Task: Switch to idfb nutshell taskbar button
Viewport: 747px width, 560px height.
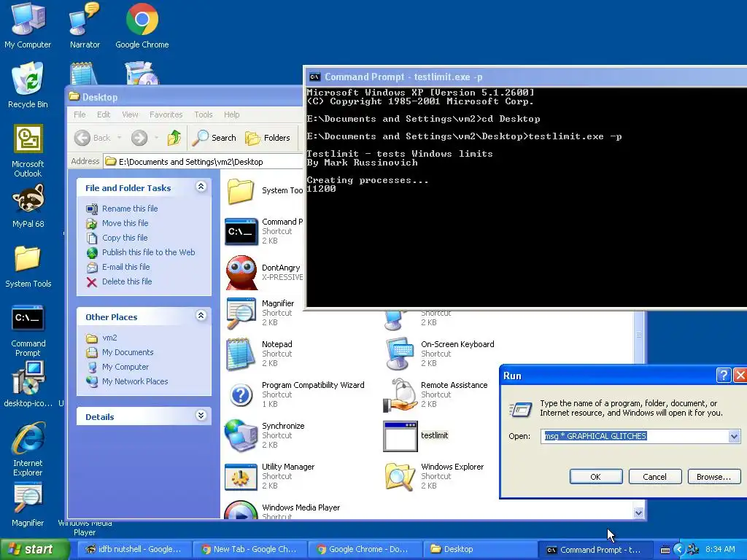Action: click(x=133, y=549)
